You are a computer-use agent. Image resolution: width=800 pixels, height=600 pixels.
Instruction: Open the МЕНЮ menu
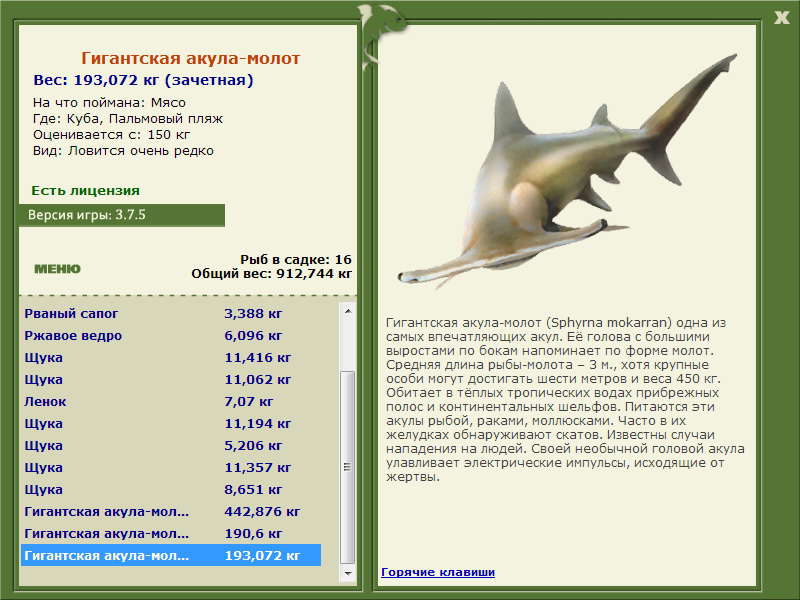point(57,269)
